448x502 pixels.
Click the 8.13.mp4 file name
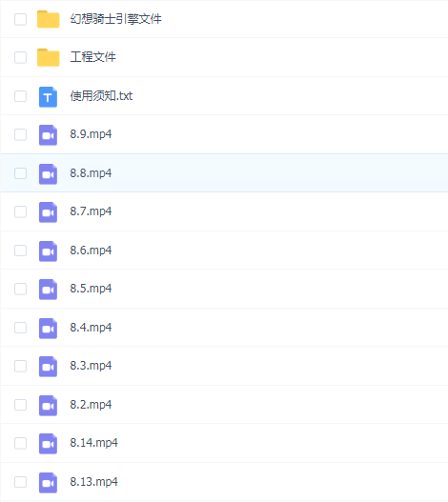click(x=94, y=482)
